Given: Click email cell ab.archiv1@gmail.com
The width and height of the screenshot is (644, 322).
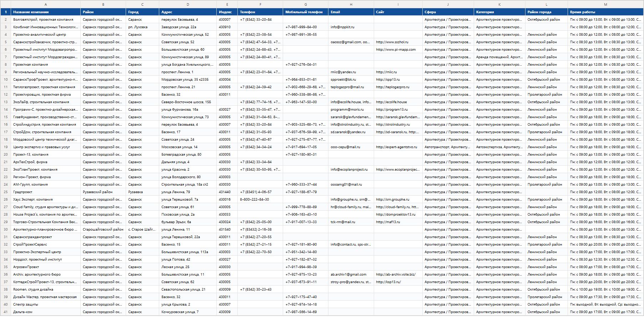Looking at the screenshot, I should 351,275.
